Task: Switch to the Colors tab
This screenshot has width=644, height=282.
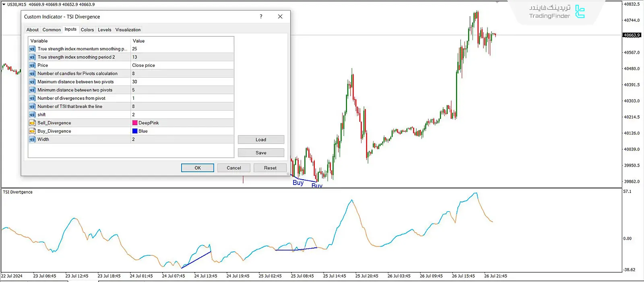Action: click(x=87, y=30)
